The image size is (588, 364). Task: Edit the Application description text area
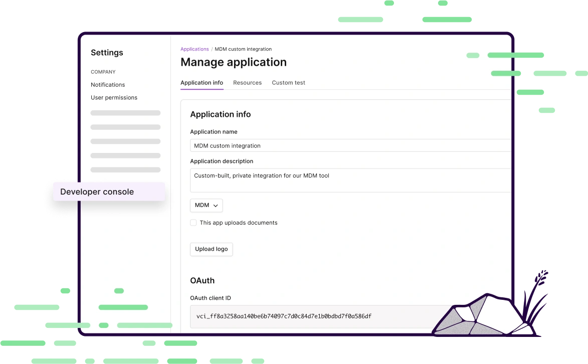tap(350, 180)
